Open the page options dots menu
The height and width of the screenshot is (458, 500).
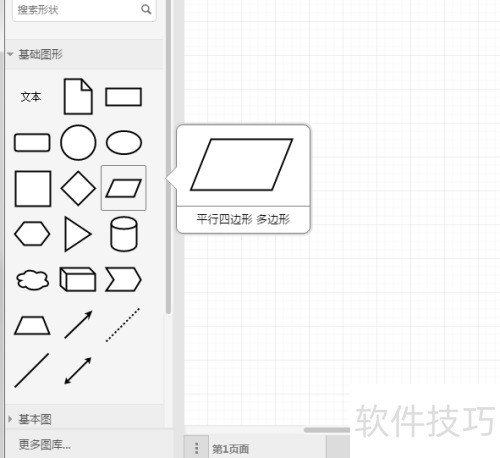point(196,448)
